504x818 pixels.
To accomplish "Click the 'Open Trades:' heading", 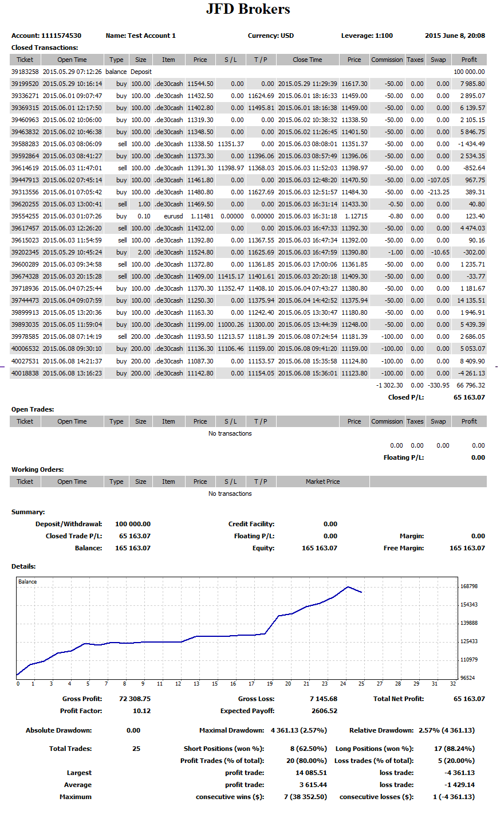I will coord(33,409).
